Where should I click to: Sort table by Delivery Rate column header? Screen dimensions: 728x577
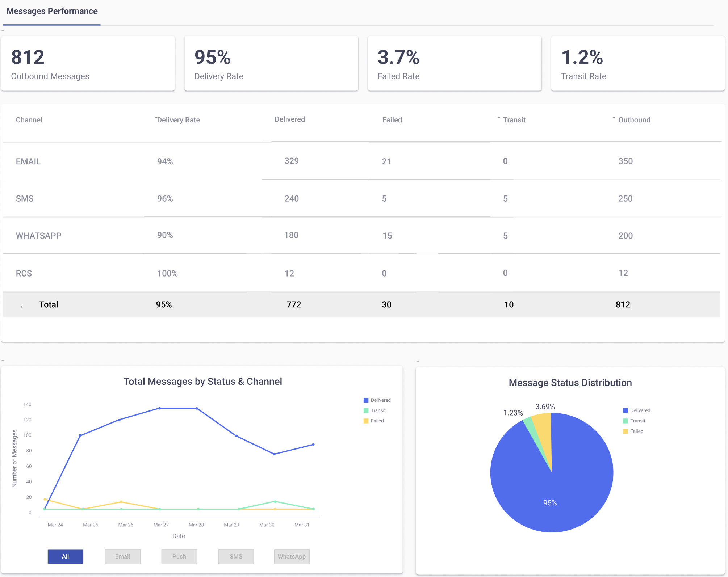click(x=178, y=120)
